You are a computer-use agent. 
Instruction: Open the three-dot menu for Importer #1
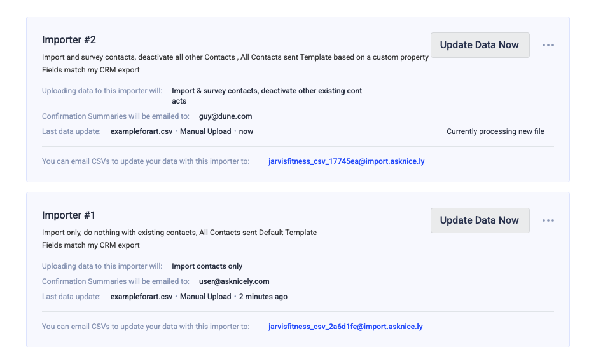(548, 220)
